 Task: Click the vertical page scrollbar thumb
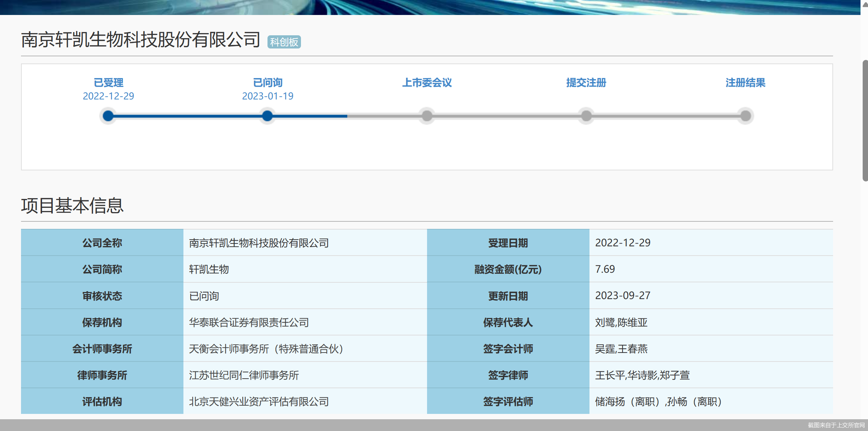(865, 121)
